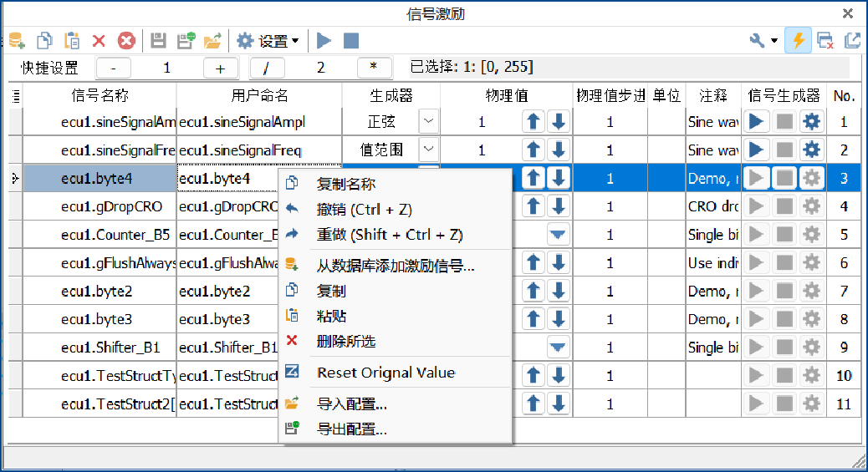Click the save configuration floppy icon
The width and height of the screenshot is (868, 472).
[x=158, y=41]
